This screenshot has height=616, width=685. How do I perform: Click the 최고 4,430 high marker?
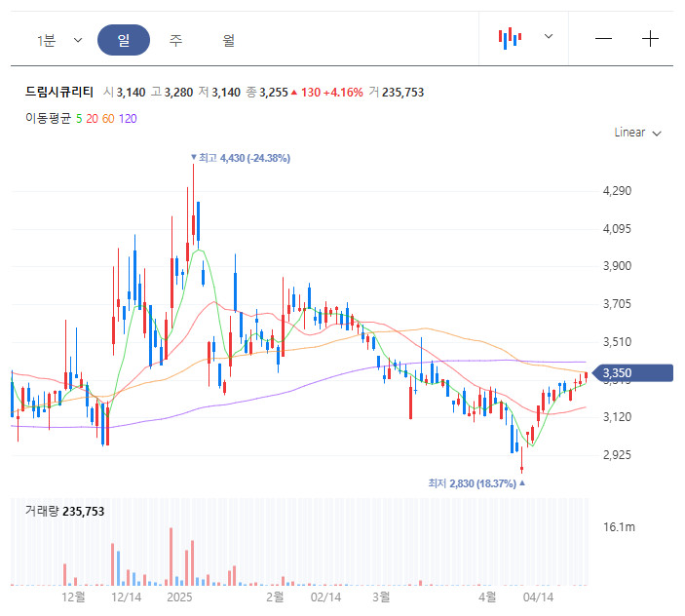tap(241, 158)
